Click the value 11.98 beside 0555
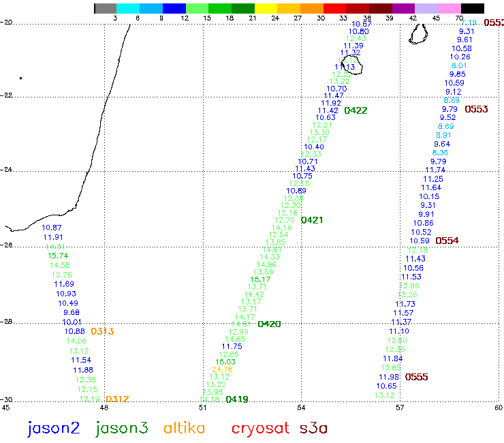 pos(389,377)
